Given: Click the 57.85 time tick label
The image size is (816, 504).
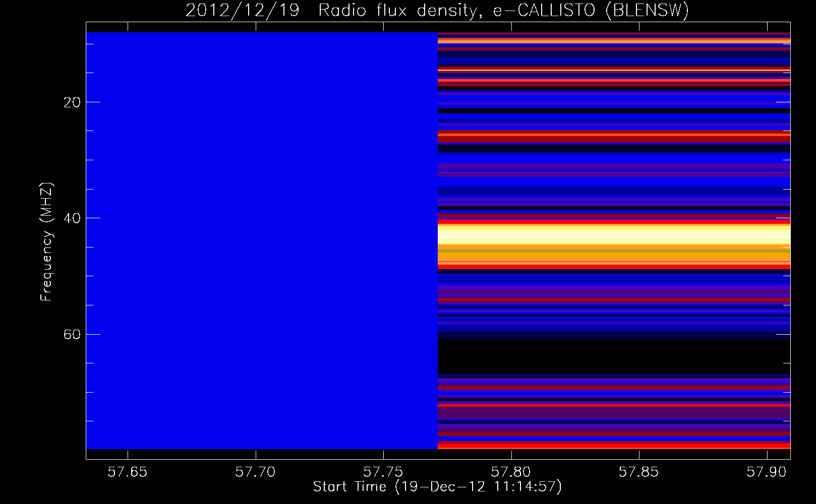Looking at the screenshot, I should pyautogui.click(x=639, y=472).
